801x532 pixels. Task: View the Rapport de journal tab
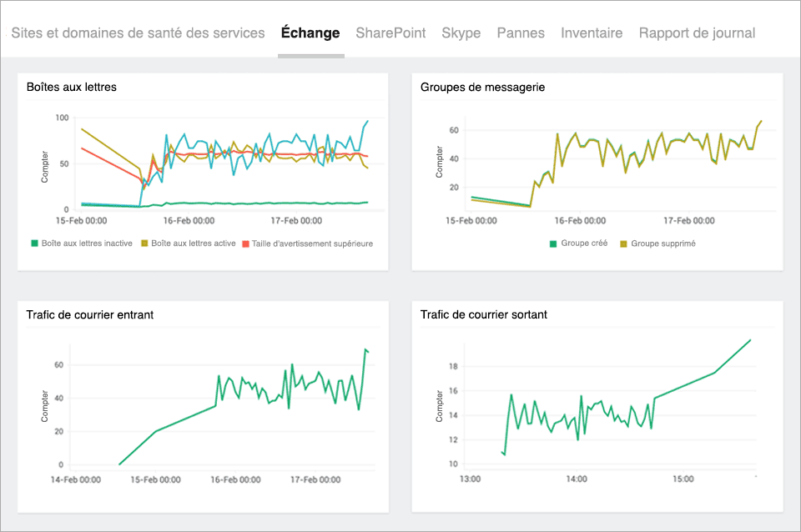pos(697,33)
